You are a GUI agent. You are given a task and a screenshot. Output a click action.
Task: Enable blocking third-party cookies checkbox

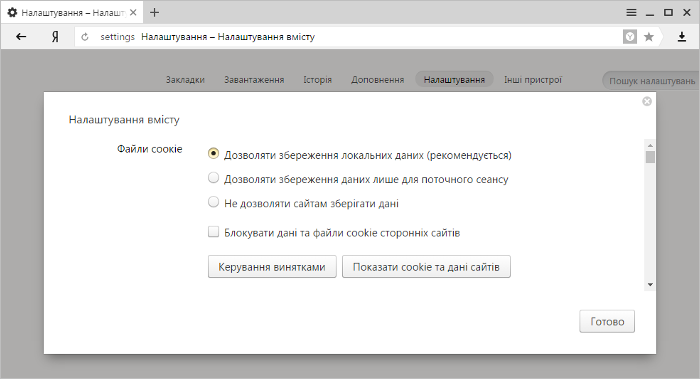point(213,232)
